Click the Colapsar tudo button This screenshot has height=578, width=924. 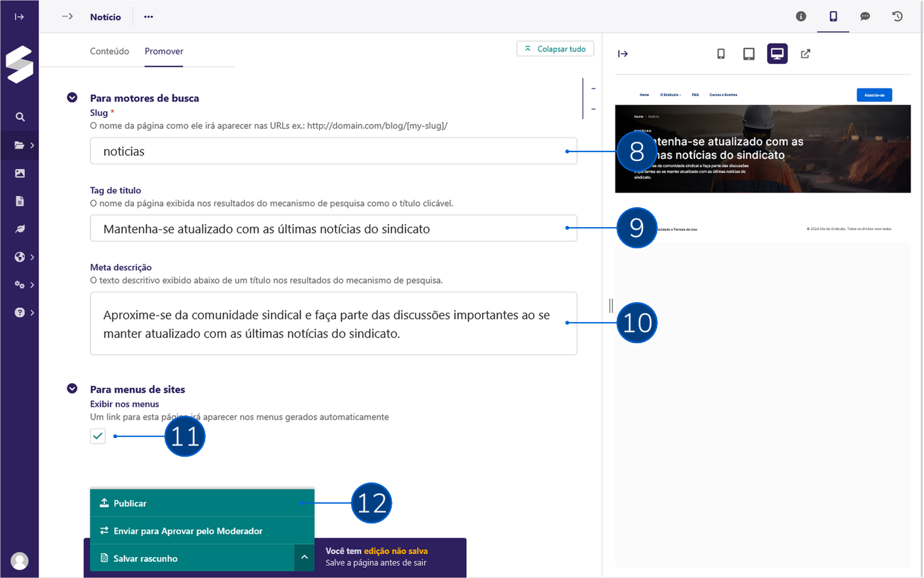pyautogui.click(x=555, y=48)
